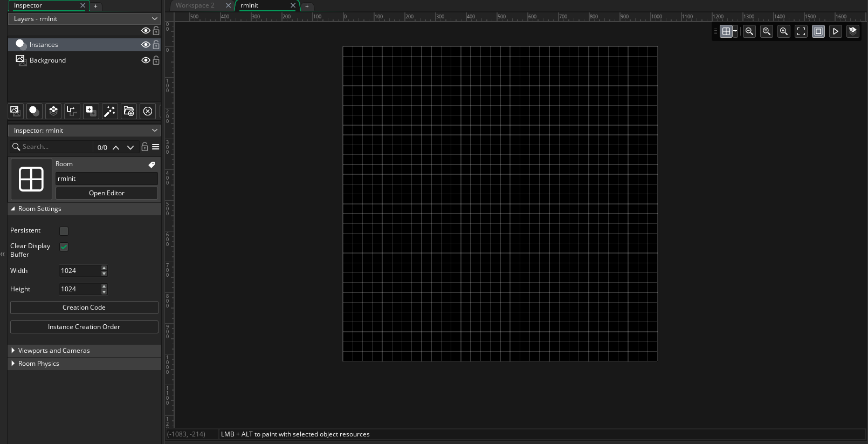Open Instance Creation Order

click(x=84, y=327)
